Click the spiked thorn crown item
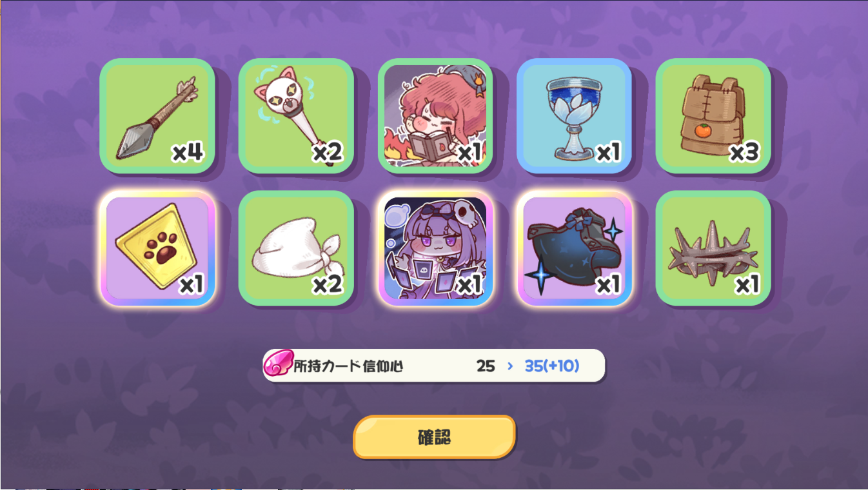 click(713, 248)
